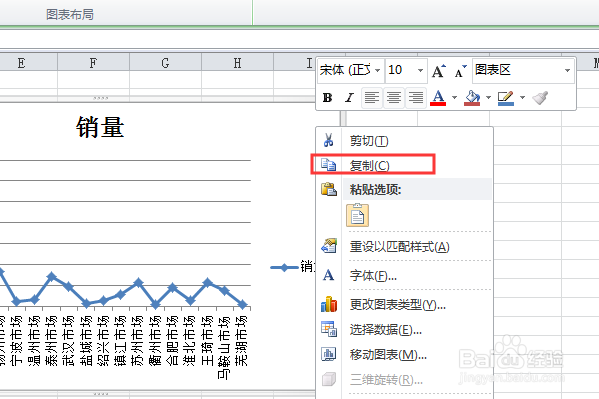
Task: Increase font size with the Grow Font icon
Action: click(439, 71)
